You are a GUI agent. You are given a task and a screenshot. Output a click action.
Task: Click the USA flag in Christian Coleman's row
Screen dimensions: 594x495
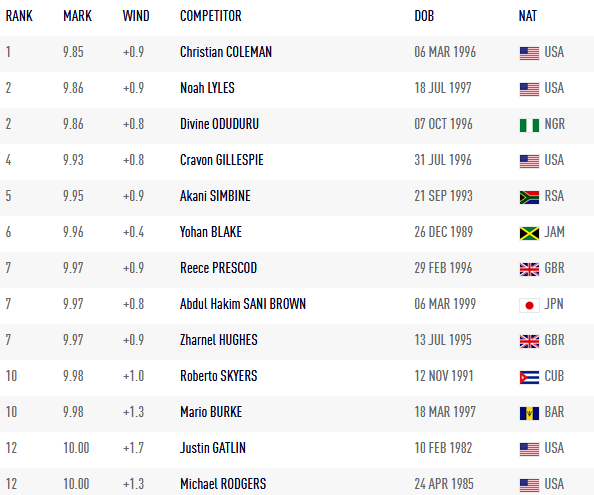pos(529,53)
